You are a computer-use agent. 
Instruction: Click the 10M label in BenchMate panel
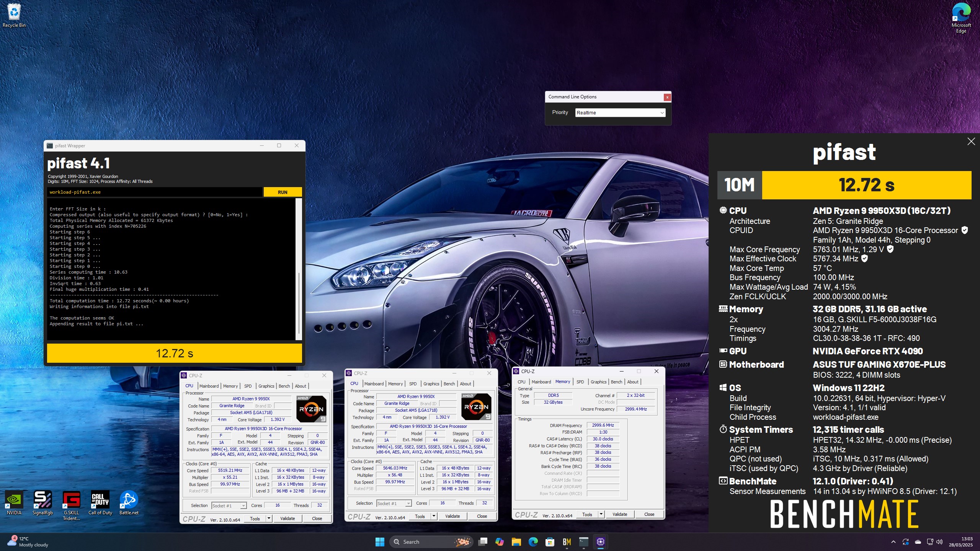740,185
